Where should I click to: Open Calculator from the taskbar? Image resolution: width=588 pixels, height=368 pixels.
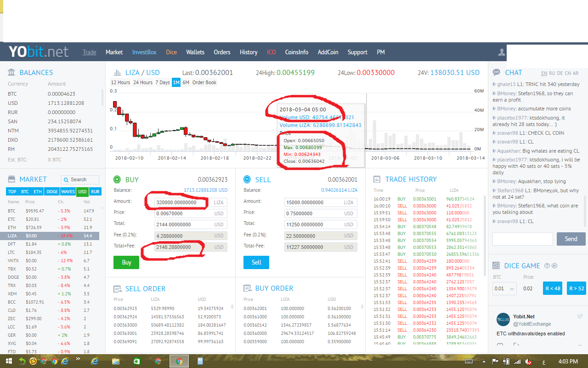[x=200, y=361]
